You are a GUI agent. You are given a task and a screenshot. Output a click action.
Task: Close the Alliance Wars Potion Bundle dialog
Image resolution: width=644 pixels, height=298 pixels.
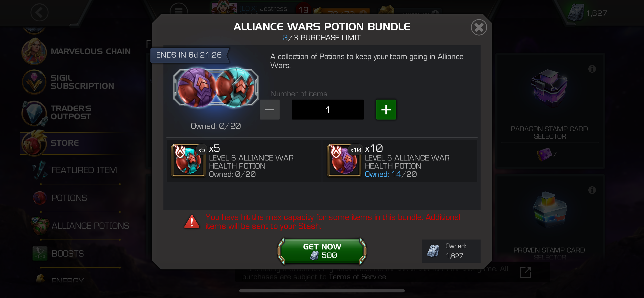pos(478,27)
